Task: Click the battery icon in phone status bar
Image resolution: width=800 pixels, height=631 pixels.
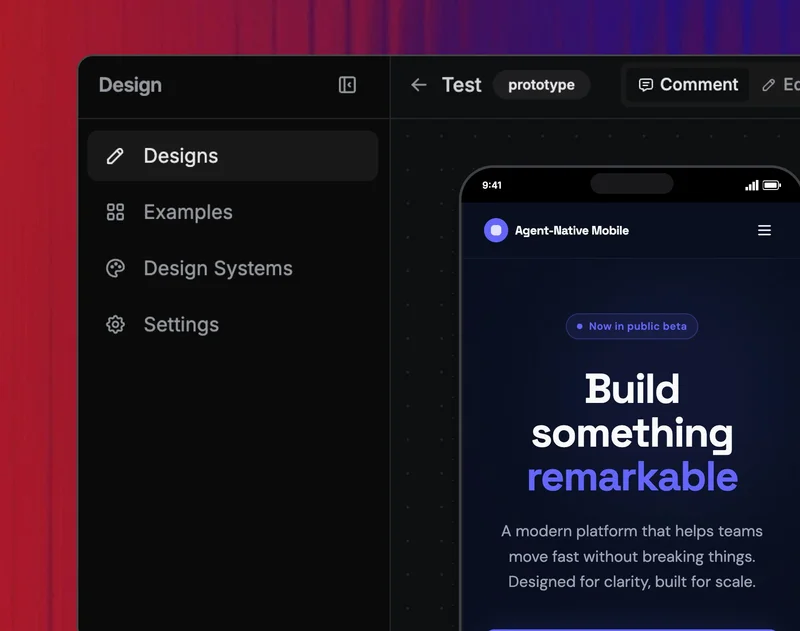Action: tap(772, 185)
